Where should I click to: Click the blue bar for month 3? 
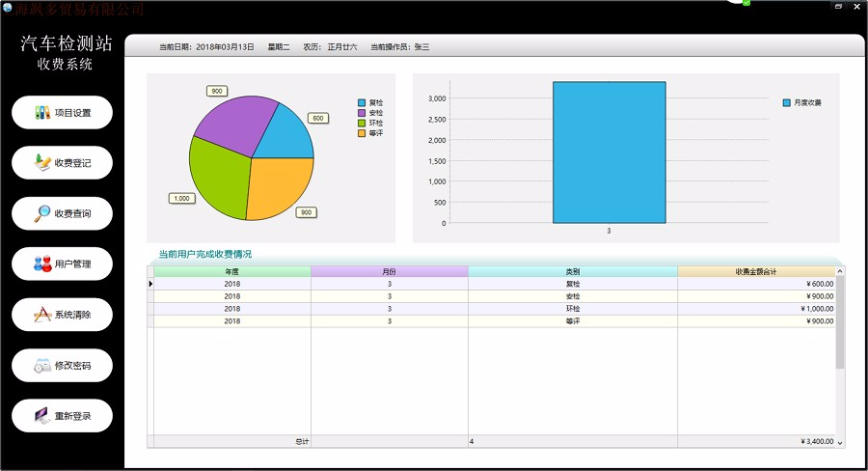pyautogui.click(x=609, y=152)
